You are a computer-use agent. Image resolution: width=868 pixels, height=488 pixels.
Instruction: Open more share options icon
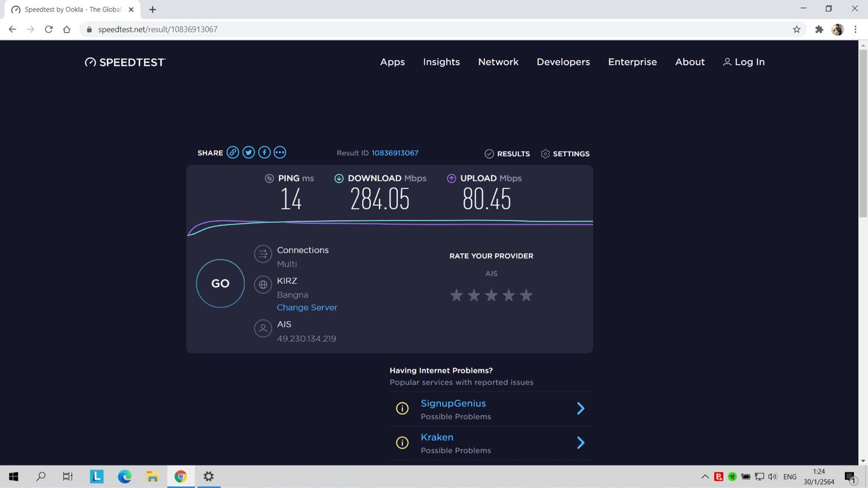279,153
